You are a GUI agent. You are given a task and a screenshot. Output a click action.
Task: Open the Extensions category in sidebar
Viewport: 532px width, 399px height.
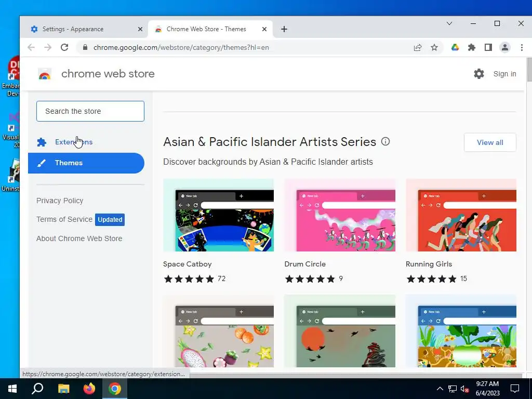[86, 142]
